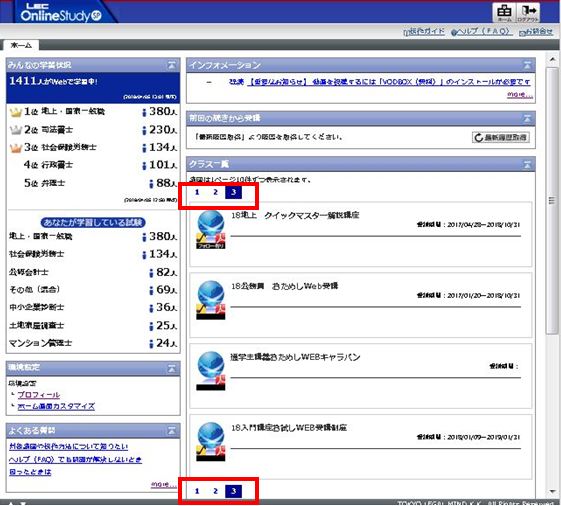The height and width of the screenshot is (506, 561).
Task: Open the ヘルプ (FAQ) link in the header
Action: 481,31
